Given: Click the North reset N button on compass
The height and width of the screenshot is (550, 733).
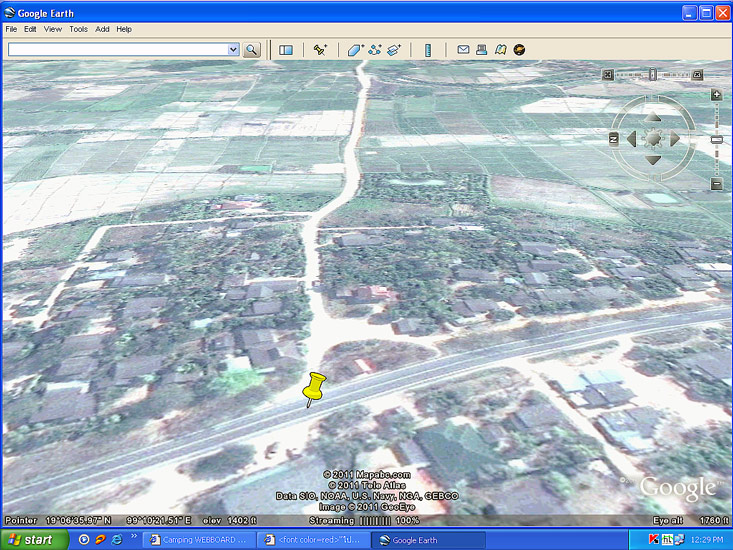Looking at the screenshot, I should [613, 139].
